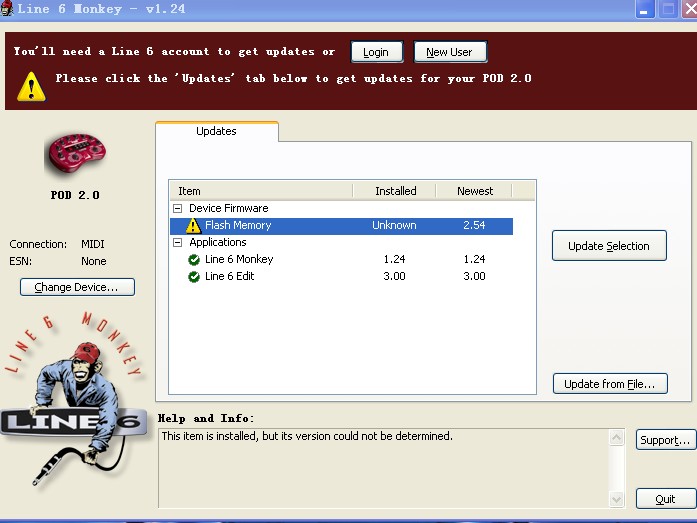697x523 pixels.
Task: Open the Support button
Action: tap(665, 440)
